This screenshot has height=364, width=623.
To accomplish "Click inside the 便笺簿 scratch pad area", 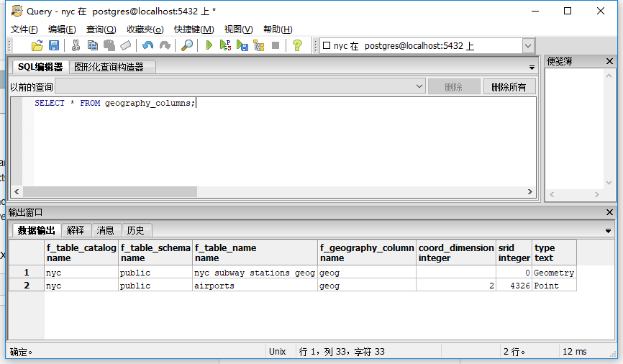I will [574, 129].
